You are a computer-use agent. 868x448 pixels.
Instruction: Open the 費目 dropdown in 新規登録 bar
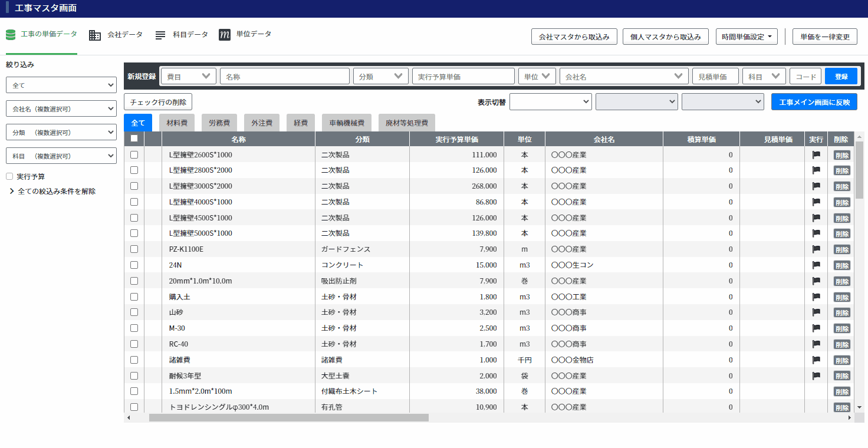tap(189, 76)
